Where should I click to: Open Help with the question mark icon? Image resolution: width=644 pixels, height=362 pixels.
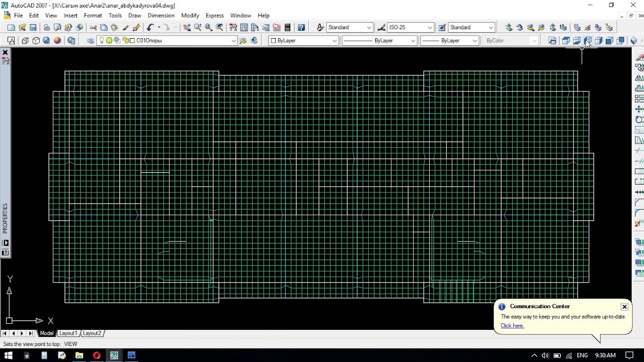click(301, 28)
